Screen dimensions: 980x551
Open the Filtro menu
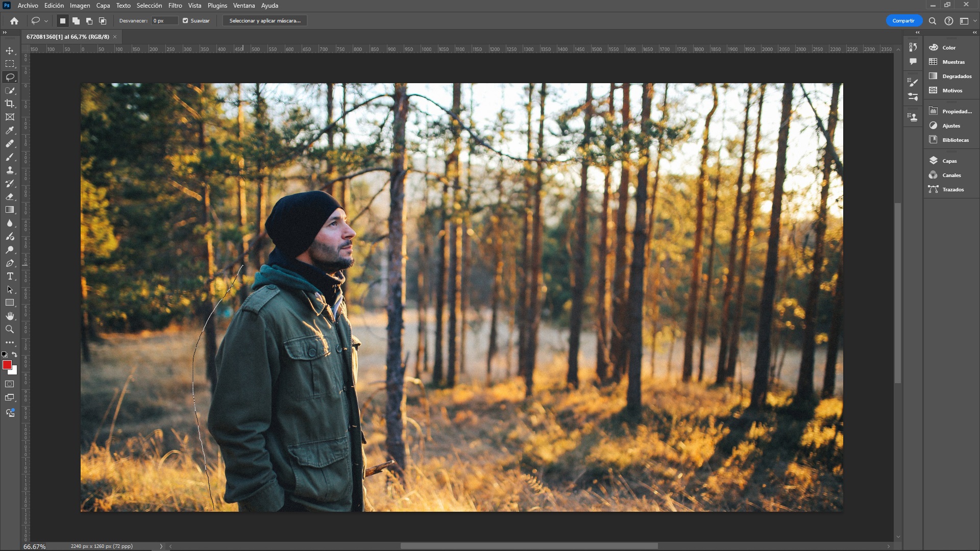tap(175, 6)
